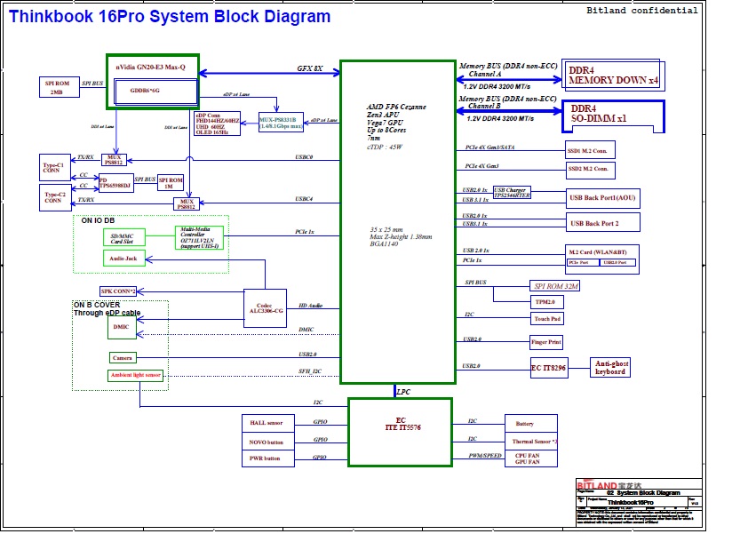The height and width of the screenshot is (534, 756).
Task: Click the "eDP Conn" display block
Action: pyautogui.click(x=217, y=124)
